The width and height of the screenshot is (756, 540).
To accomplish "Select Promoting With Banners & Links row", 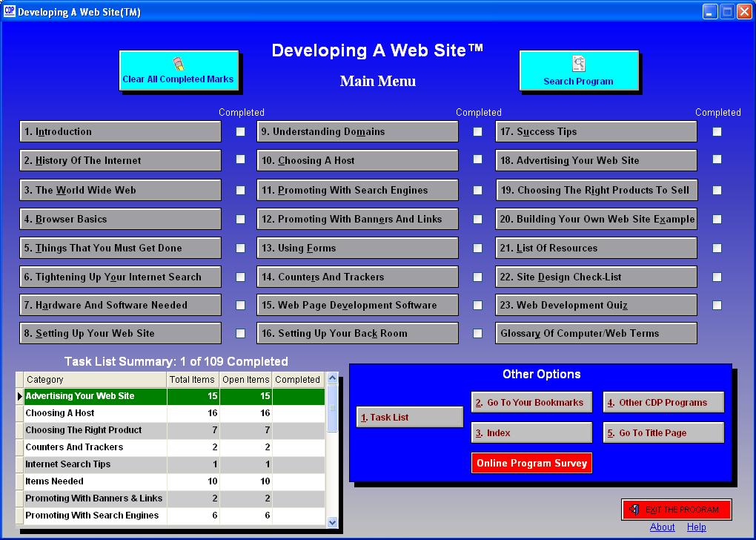I will (174, 499).
